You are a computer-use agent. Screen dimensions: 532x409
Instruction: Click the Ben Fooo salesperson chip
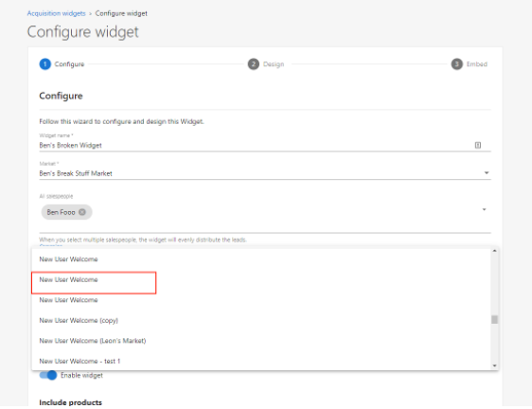click(66, 212)
